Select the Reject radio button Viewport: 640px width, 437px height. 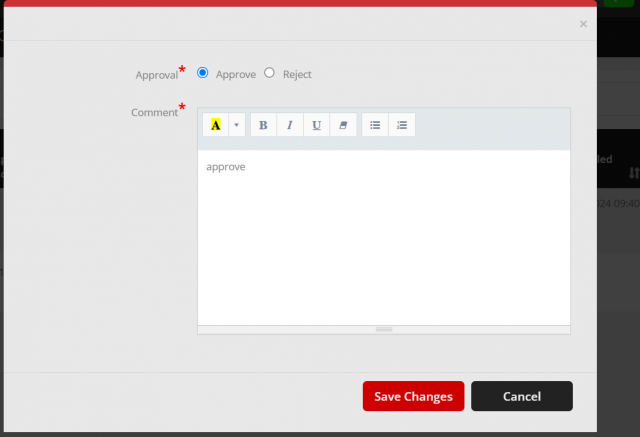269,73
